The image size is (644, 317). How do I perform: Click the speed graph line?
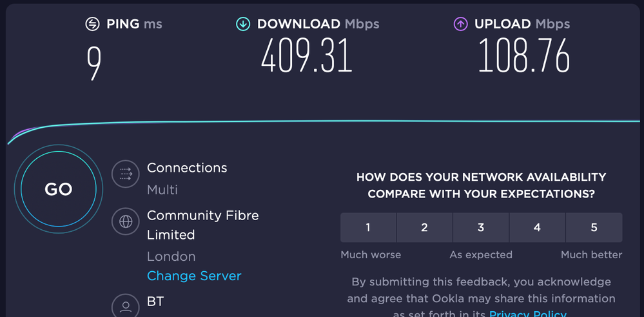(x=322, y=121)
